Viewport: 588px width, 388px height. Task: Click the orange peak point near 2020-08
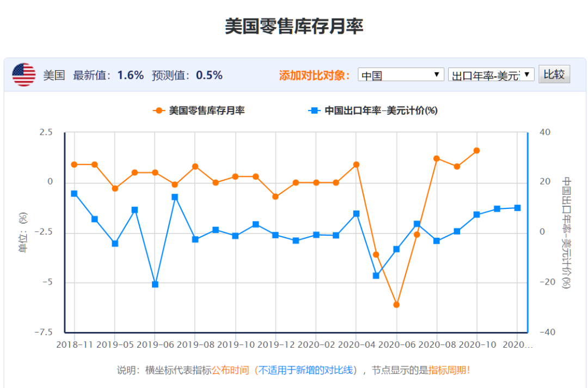tap(436, 158)
